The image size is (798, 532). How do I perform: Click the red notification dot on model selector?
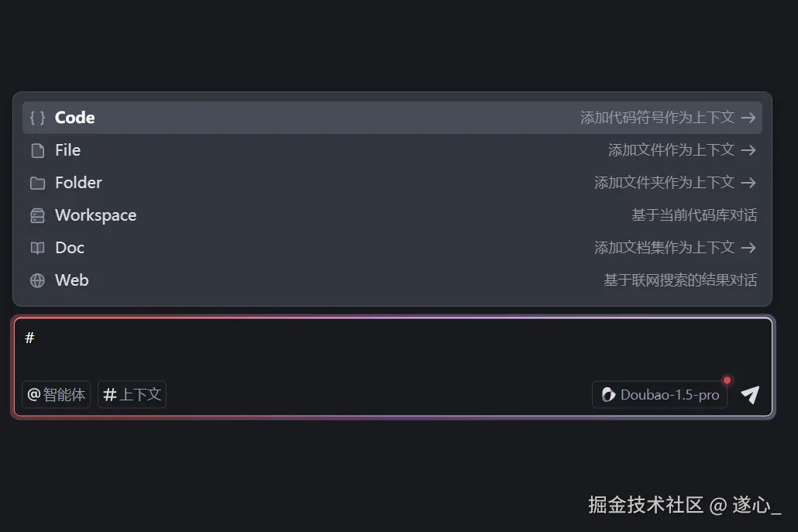727,380
